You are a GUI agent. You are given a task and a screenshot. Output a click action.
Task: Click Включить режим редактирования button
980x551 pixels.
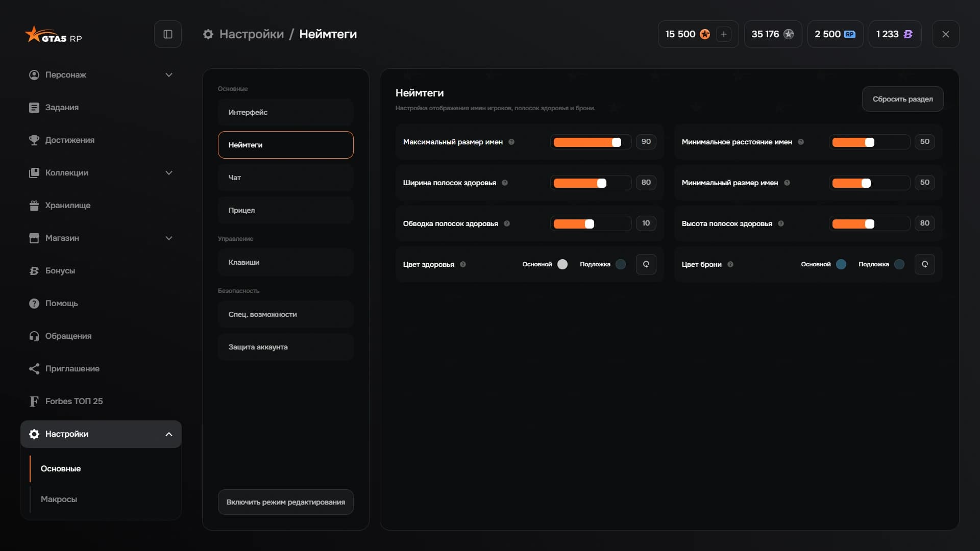(x=285, y=502)
